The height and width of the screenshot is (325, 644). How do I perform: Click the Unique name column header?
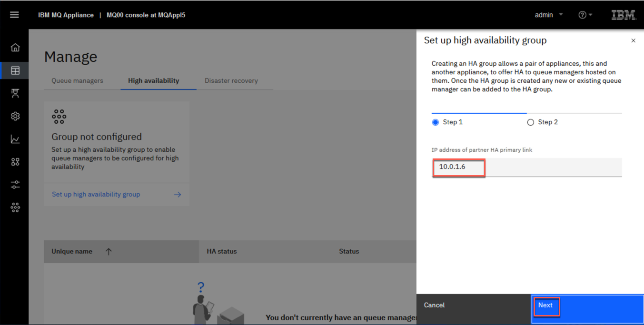(x=72, y=251)
